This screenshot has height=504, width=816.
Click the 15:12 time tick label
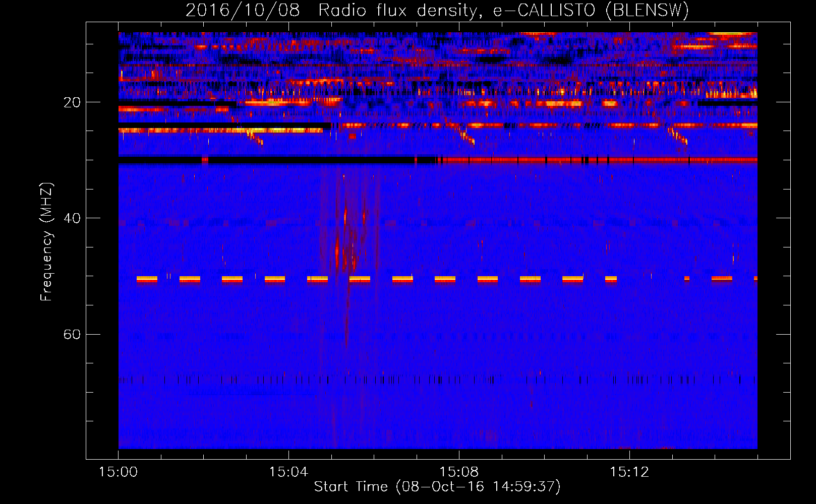point(629,472)
